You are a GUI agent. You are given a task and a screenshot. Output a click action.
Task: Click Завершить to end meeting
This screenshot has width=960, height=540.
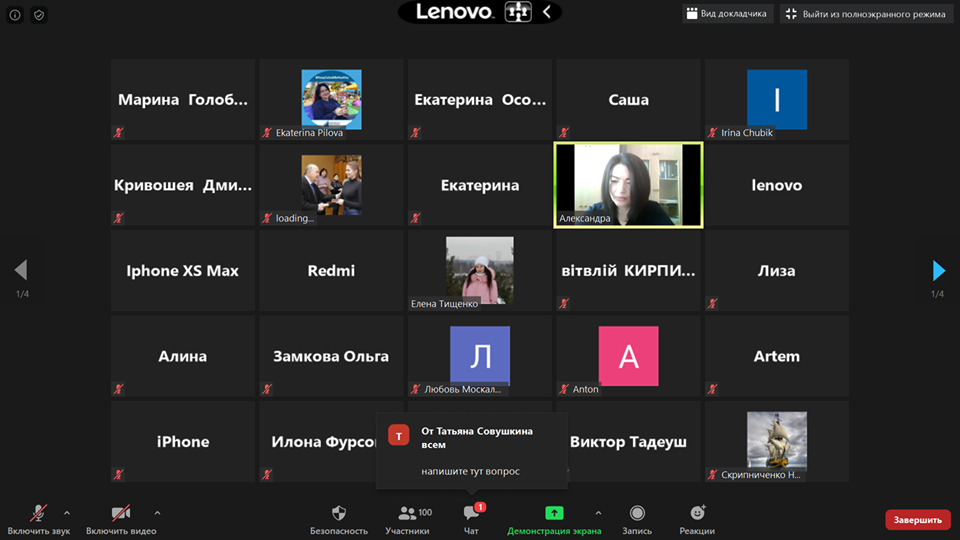pyautogui.click(x=918, y=520)
